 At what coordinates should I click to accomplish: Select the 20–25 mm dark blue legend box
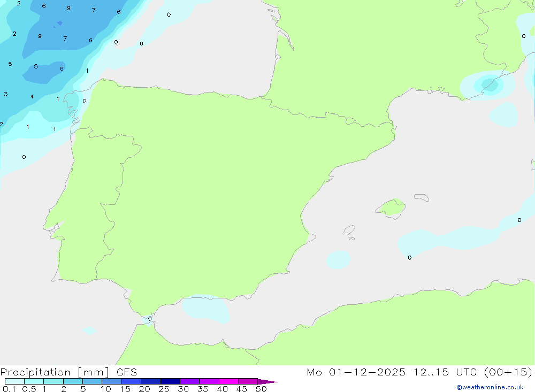[151, 381]
